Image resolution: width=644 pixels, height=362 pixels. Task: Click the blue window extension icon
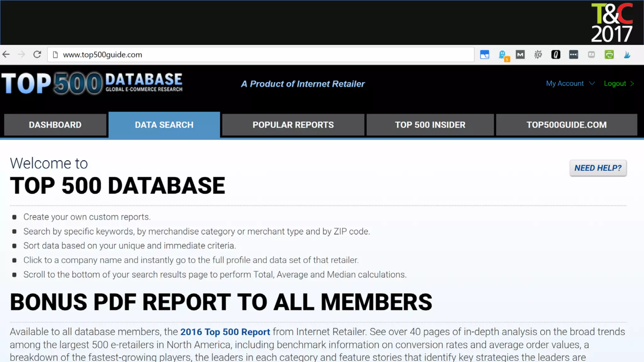point(485,55)
